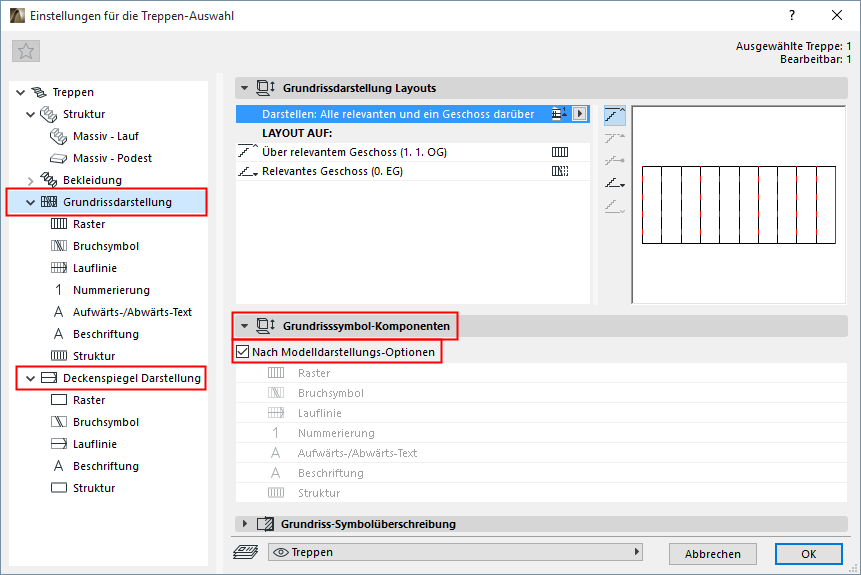Select the Darstellen: Alle relevanten row
The image size is (861, 575).
(x=412, y=114)
